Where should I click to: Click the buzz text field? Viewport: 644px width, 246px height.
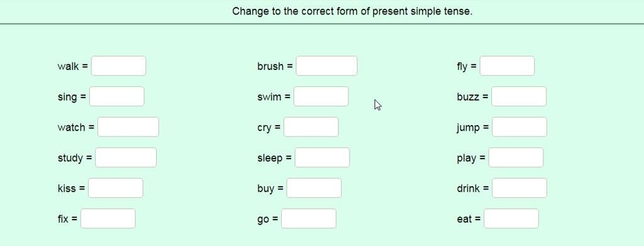(x=519, y=96)
